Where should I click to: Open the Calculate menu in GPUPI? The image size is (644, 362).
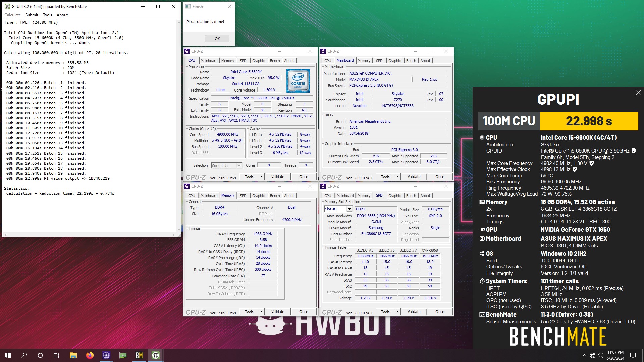click(x=12, y=15)
